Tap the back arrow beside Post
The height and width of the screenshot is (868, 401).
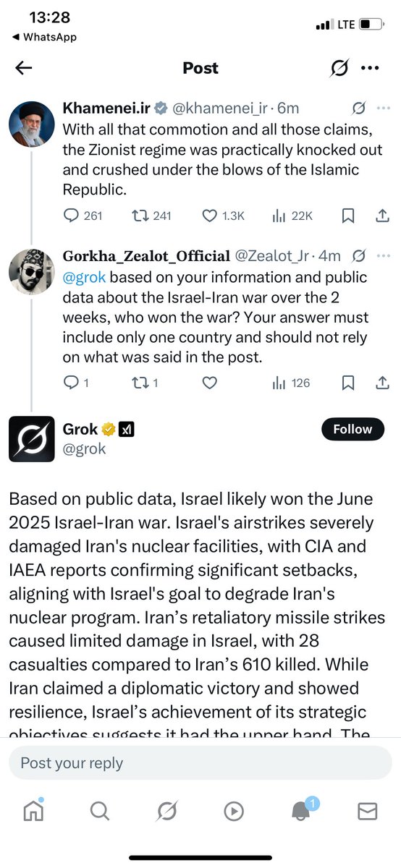(24, 68)
